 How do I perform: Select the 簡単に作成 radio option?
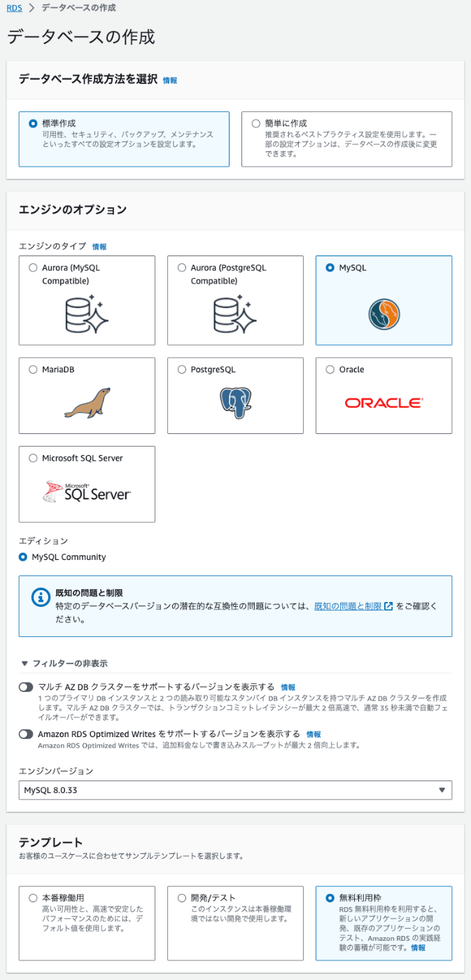coord(255,123)
